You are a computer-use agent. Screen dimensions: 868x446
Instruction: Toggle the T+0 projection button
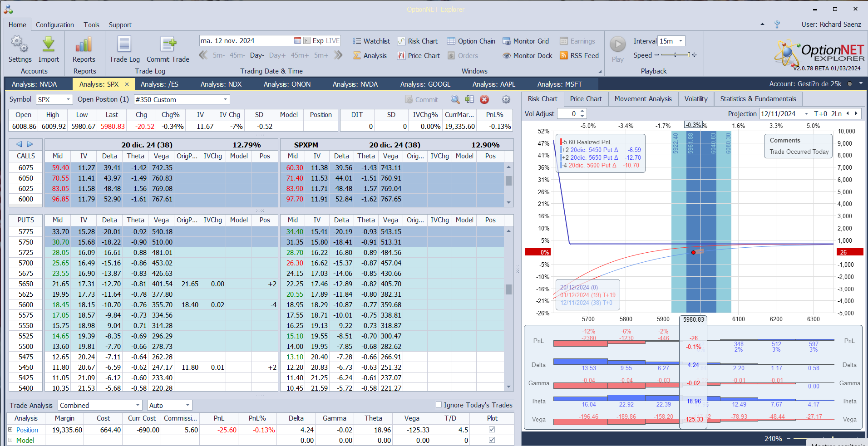(821, 114)
